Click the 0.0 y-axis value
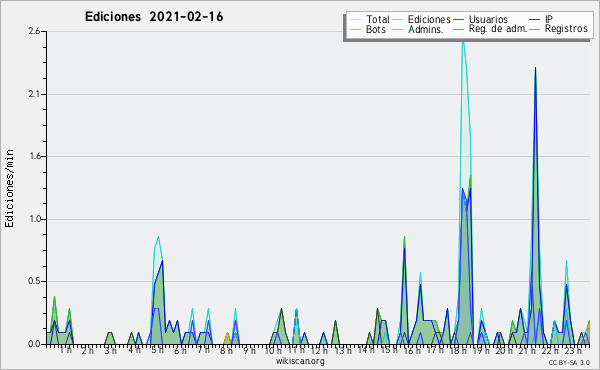 34,344
